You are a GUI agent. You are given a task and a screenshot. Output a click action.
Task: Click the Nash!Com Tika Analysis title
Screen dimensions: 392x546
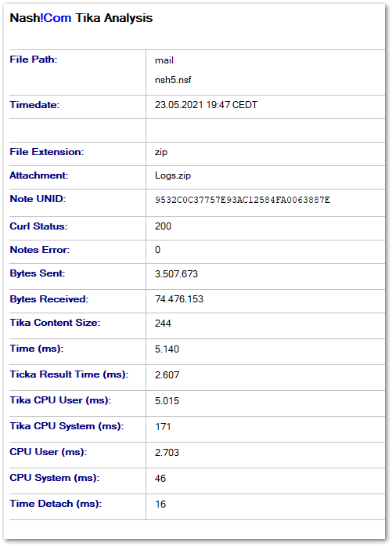(x=81, y=18)
